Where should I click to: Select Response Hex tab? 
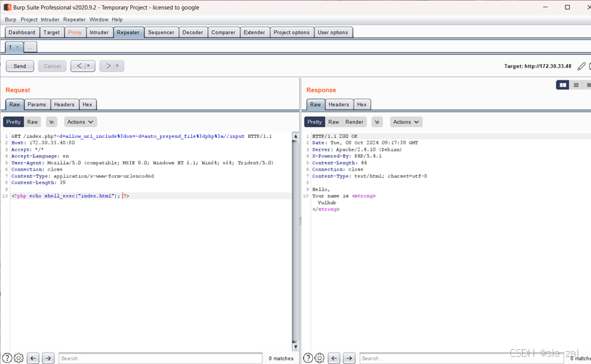click(x=362, y=105)
